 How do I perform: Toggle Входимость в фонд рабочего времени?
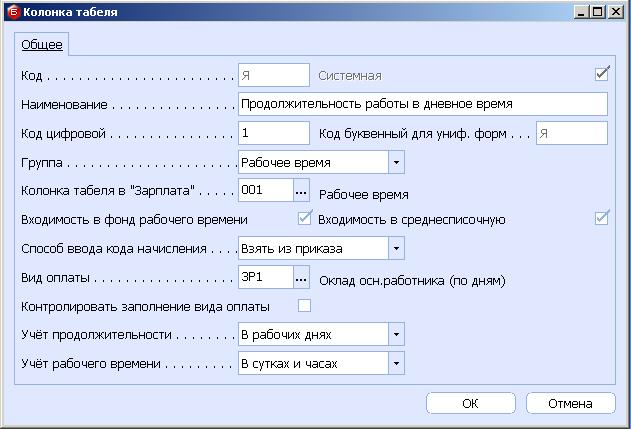coord(305,218)
